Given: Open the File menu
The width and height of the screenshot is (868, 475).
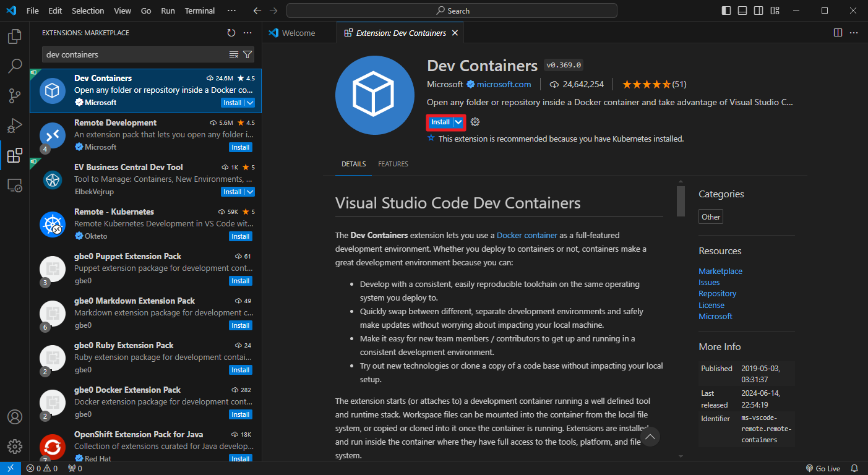Looking at the screenshot, I should [x=33, y=11].
